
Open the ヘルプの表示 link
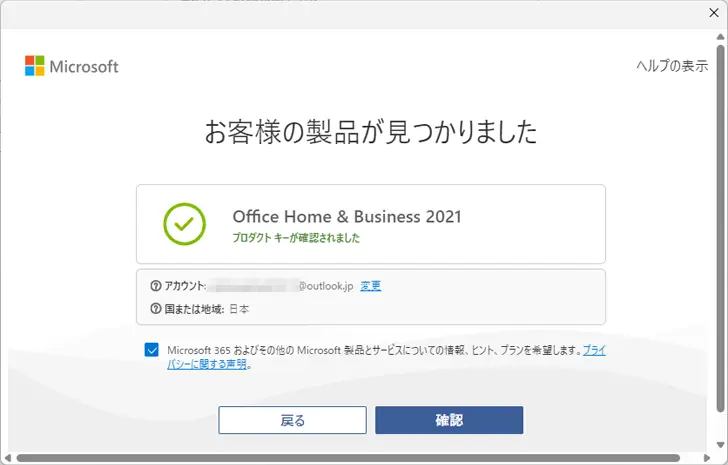[x=672, y=66]
